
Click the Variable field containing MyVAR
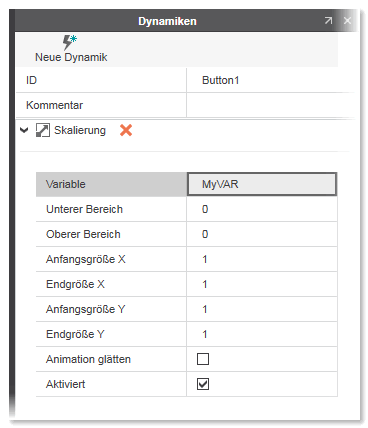[262, 184]
